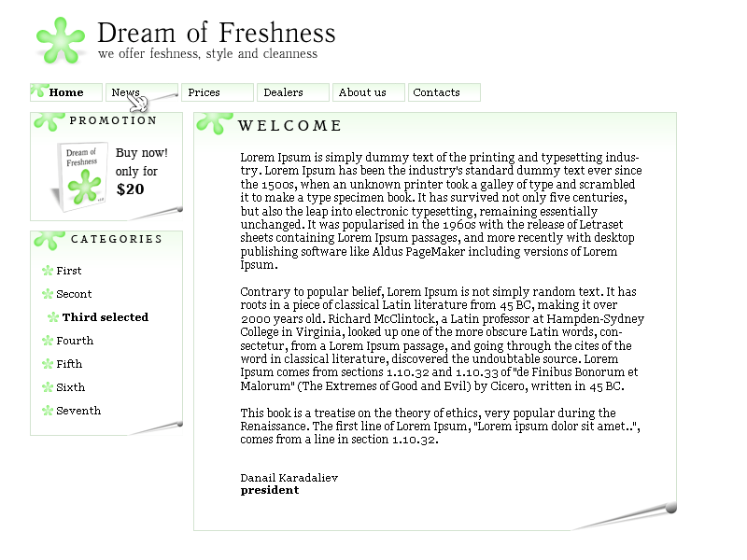Open the Prices page tab

click(204, 92)
